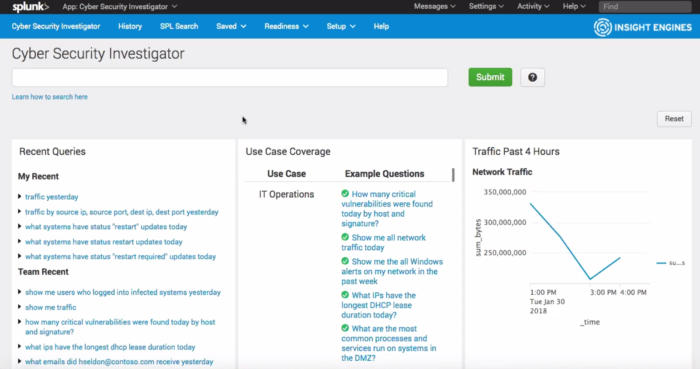
Task: Click the help question mark icon
Action: pos(532,77)
